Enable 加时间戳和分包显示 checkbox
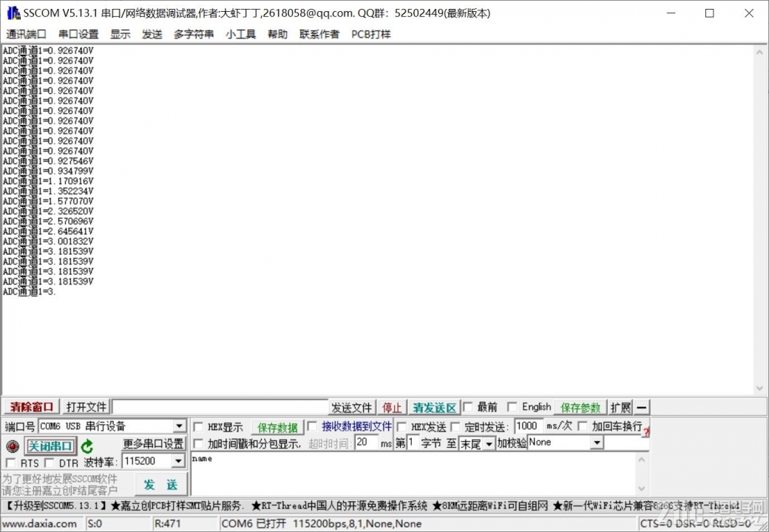Image resolution: width=769 pixels, height=532 pixels. point(198,444)
